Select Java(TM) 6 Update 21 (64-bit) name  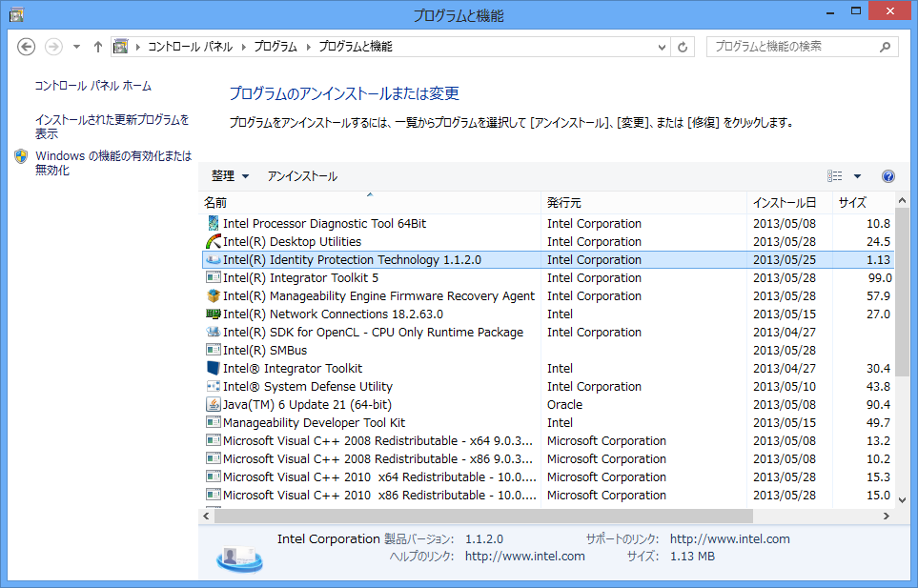click(x=307, y=405)
